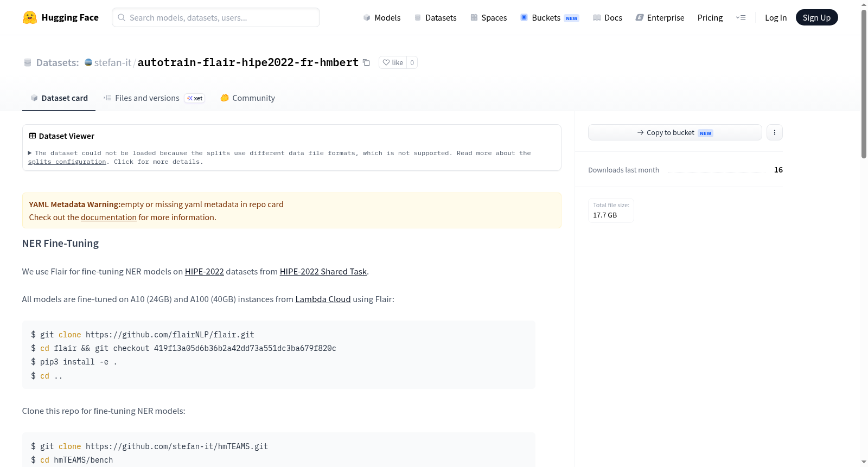Click the Total file size 17.7 GB box

point(611,210)
